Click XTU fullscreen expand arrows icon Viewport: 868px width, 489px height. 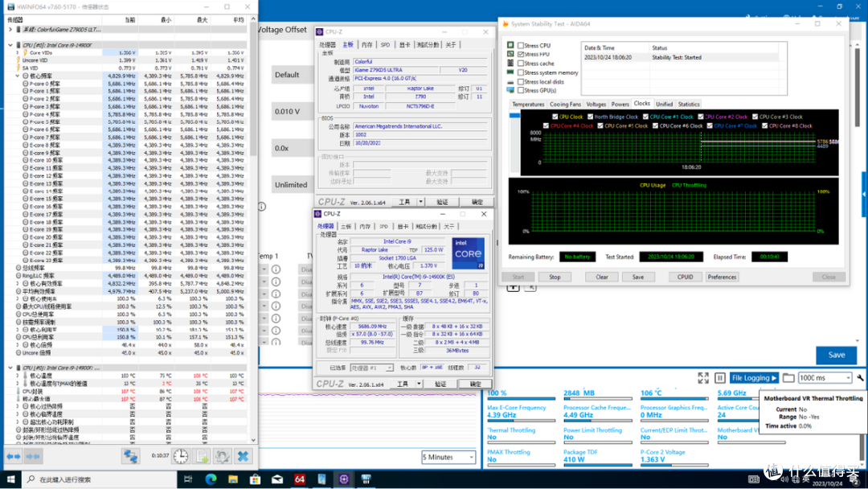click(x=703, y=378)
